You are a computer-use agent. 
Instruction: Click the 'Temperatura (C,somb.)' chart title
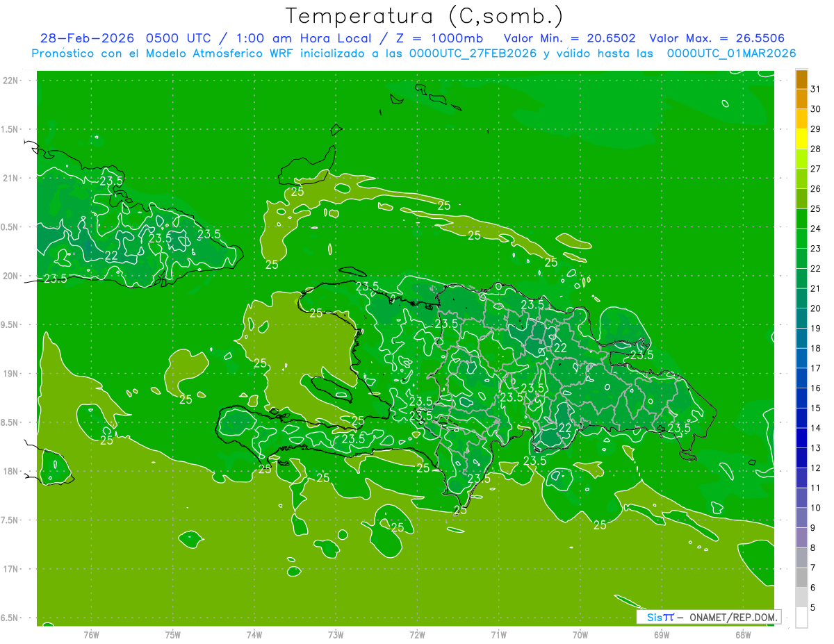(x=423, y=16)
